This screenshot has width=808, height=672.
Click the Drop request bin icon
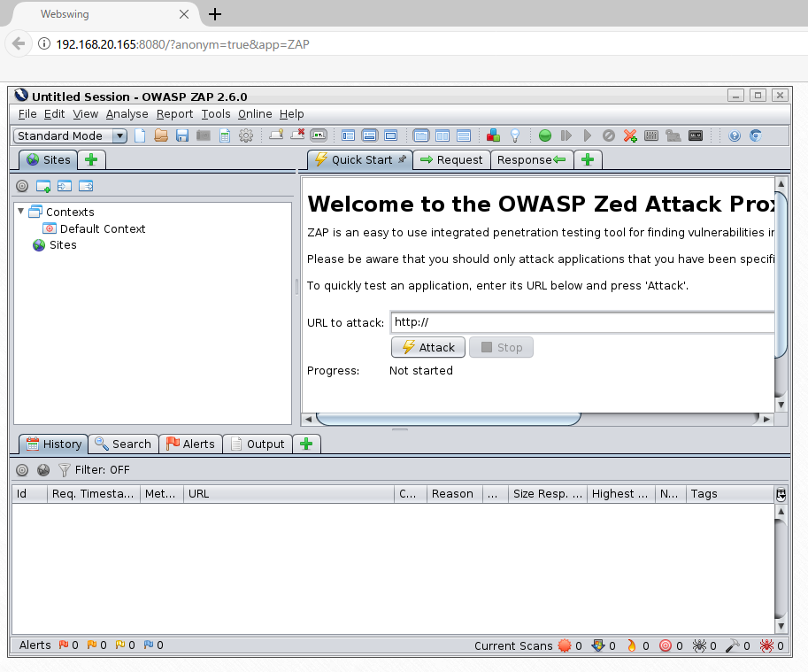coord(609,135)
